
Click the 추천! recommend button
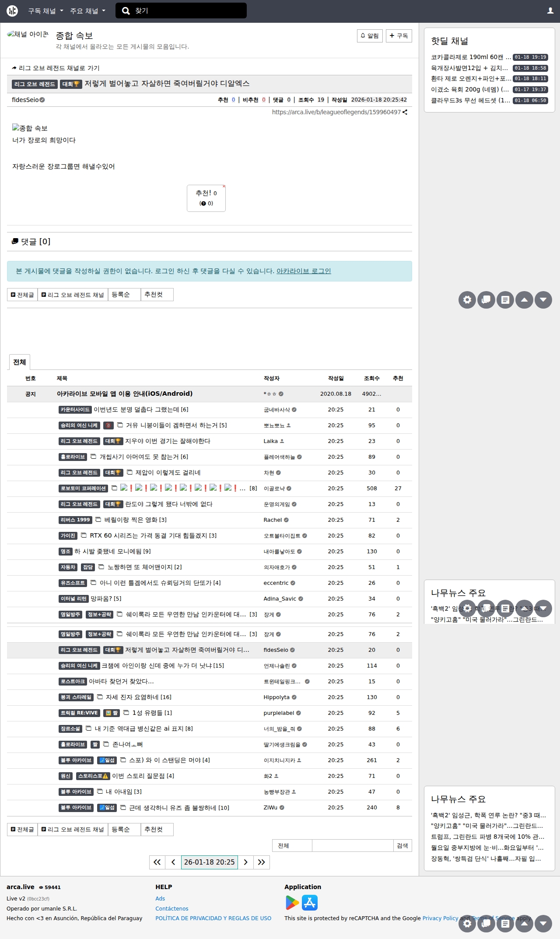[x=206, y=198]
